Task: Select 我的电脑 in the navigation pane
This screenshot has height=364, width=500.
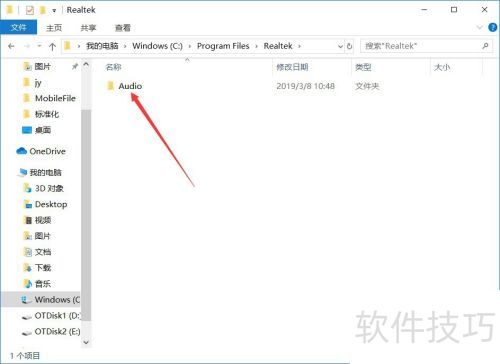Action: (45, 172)
